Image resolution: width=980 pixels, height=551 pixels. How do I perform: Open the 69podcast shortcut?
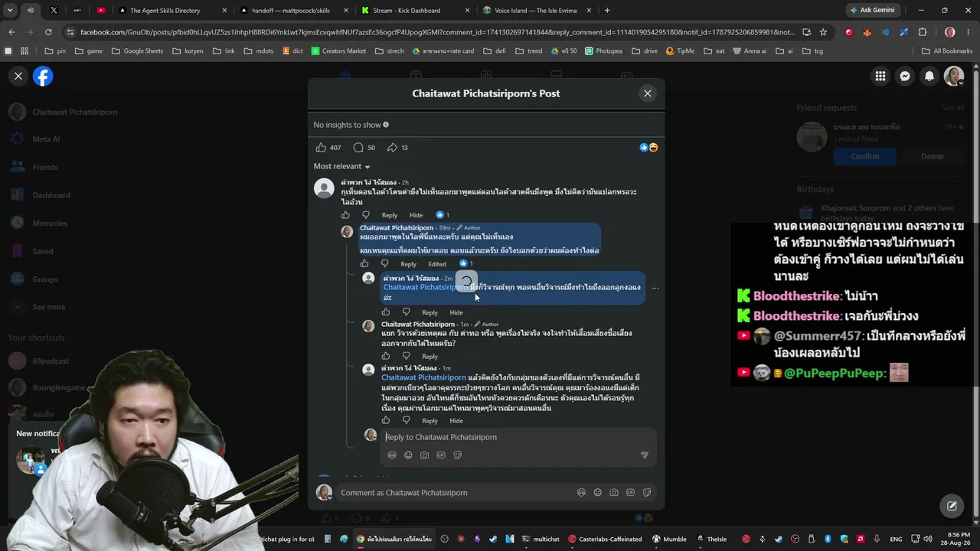51,361
